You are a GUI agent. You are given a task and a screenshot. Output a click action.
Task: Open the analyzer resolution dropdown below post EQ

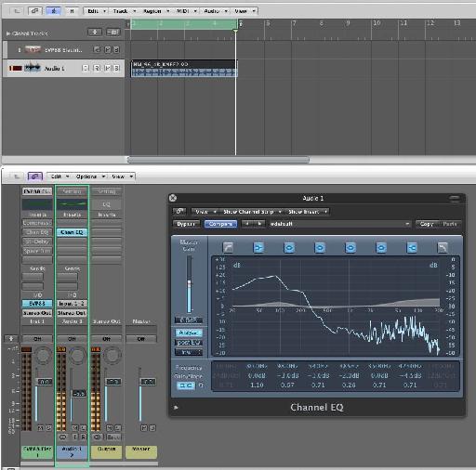coord(189,352)
